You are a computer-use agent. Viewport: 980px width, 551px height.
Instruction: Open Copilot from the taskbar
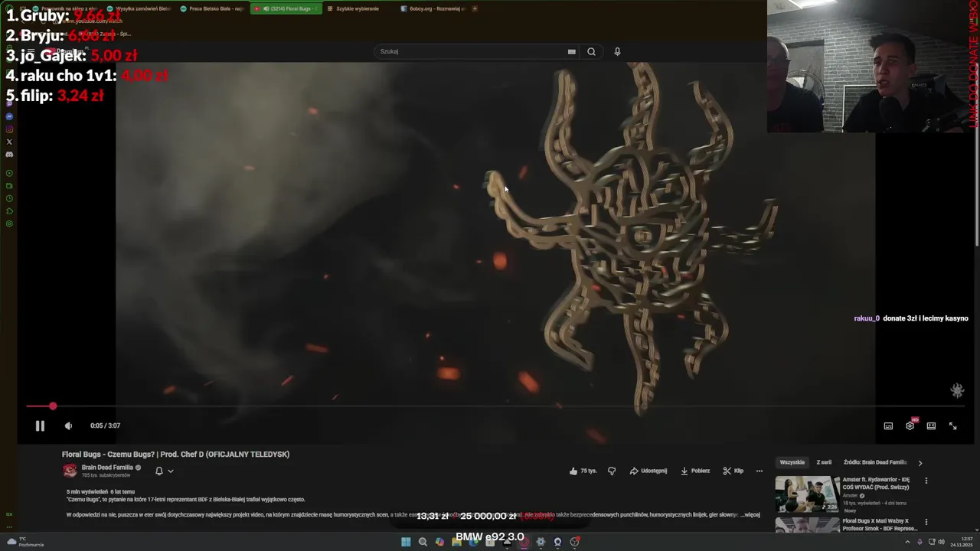pyautogui.click(x=439, y=542)
